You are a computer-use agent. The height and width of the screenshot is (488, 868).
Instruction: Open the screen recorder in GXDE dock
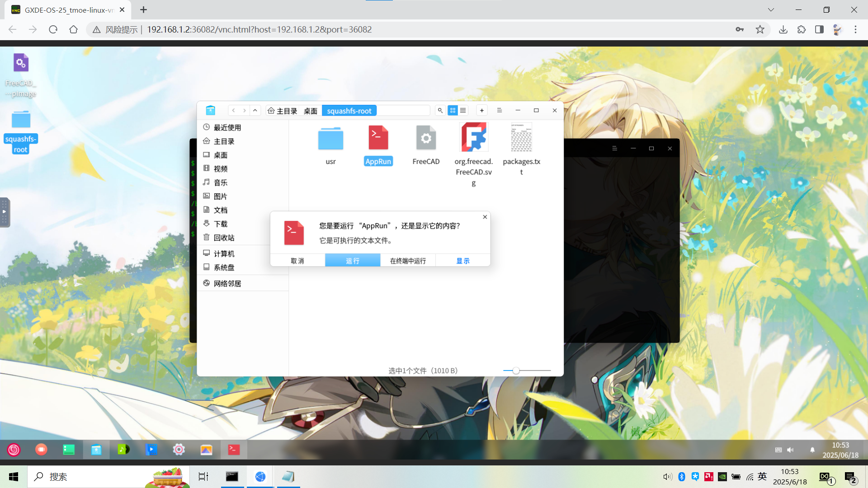point(41,450)
